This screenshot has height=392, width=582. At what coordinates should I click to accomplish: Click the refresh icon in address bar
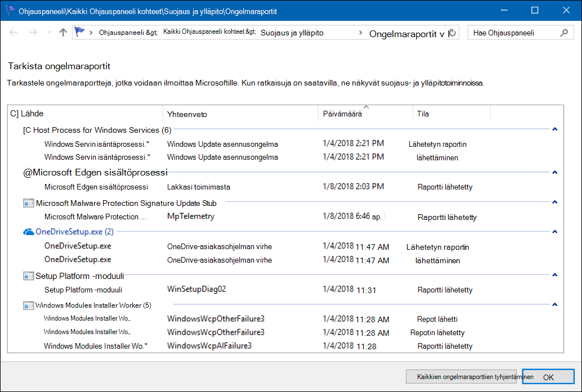click(453, 33)
